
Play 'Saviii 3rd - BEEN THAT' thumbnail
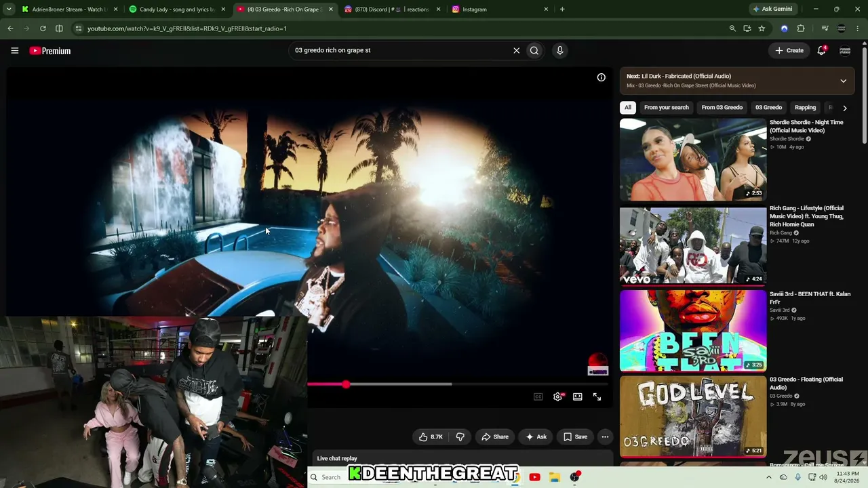pyautogui.click(x=693, y=331)
